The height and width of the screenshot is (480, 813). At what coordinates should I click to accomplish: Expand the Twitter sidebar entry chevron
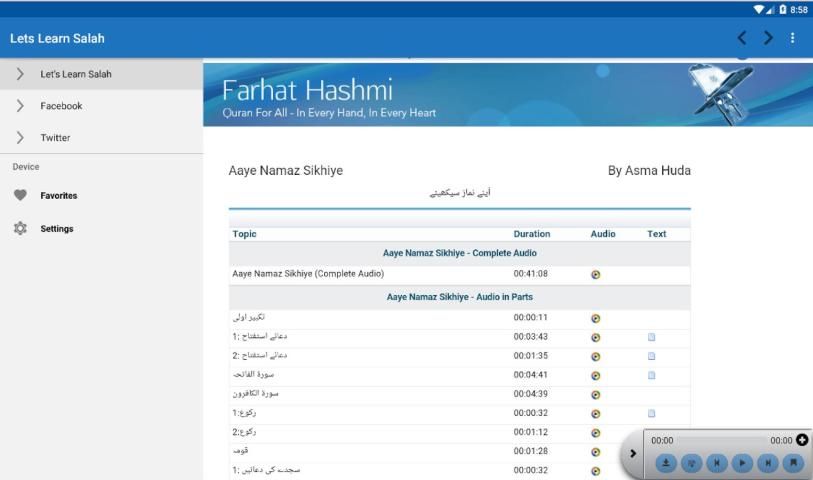20,138
